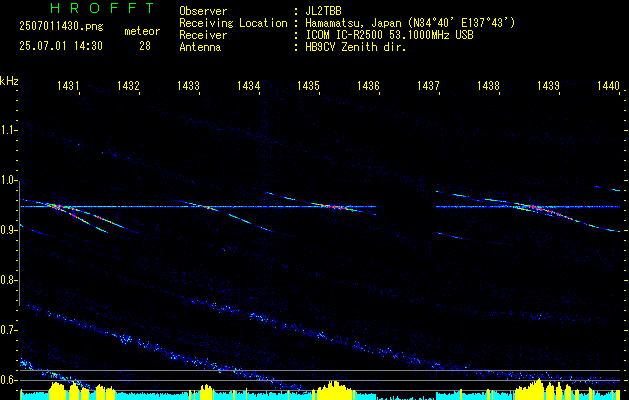Click the 1435 time marker
Viewport: 629px width, 400px height.
pyautogui.click(x=308, y=85)
